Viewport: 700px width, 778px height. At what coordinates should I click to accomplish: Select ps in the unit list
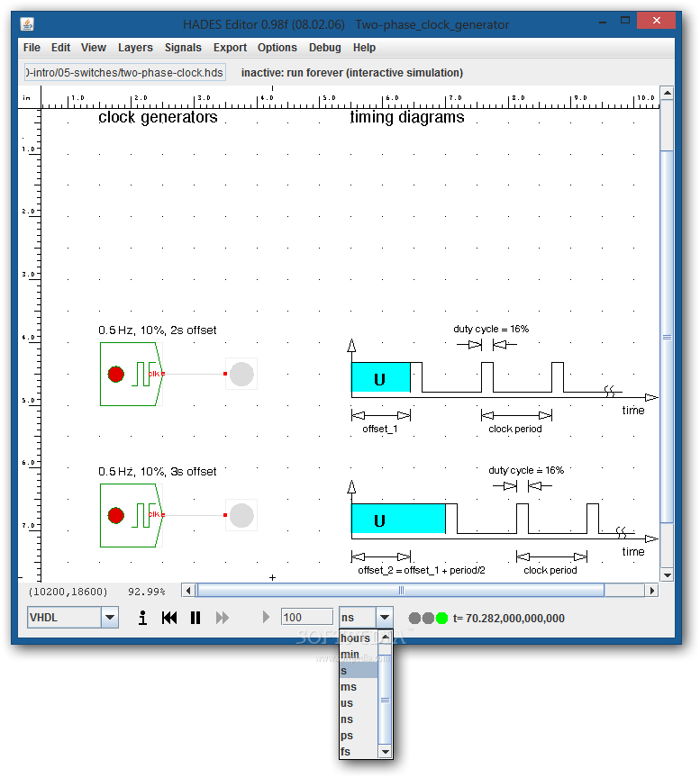(359, 736)
